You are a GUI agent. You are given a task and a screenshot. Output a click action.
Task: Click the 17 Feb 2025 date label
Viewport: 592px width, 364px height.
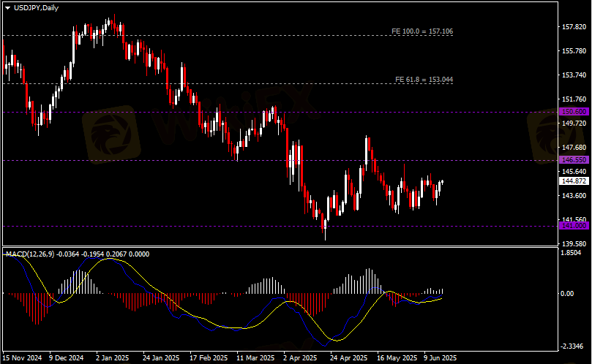click(209, 358)
